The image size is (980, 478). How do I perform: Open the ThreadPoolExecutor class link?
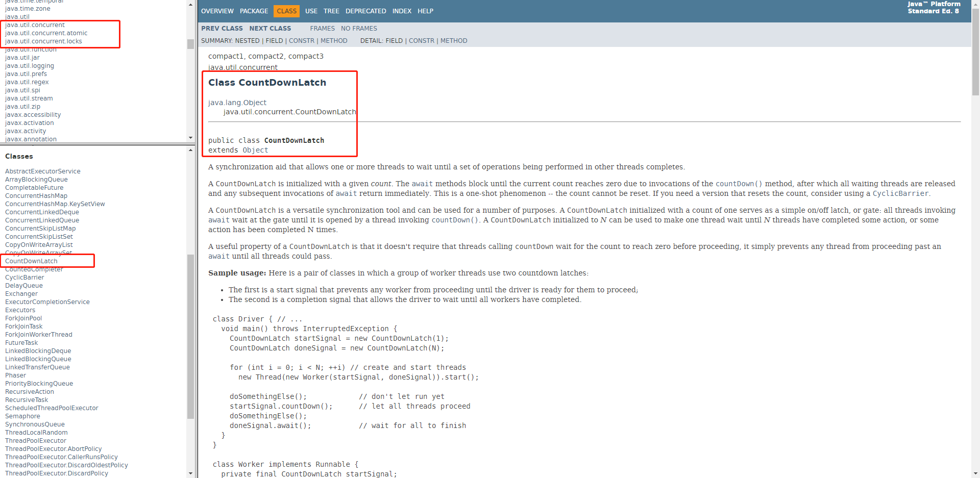coord(36,441)
